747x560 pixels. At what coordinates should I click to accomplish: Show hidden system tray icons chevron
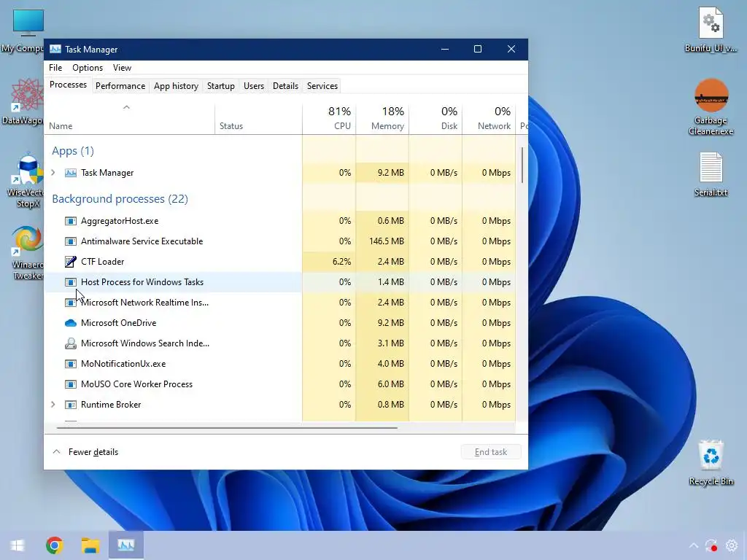click(x=693, y=545)
